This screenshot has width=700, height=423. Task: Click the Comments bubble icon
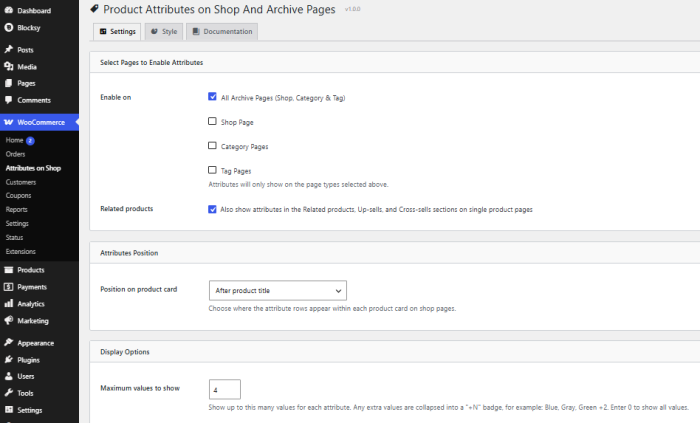coord(8,100)
